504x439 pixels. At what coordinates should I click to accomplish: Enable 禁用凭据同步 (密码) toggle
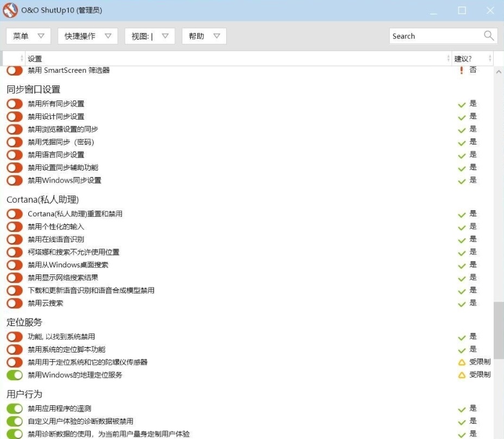[15, 142]
